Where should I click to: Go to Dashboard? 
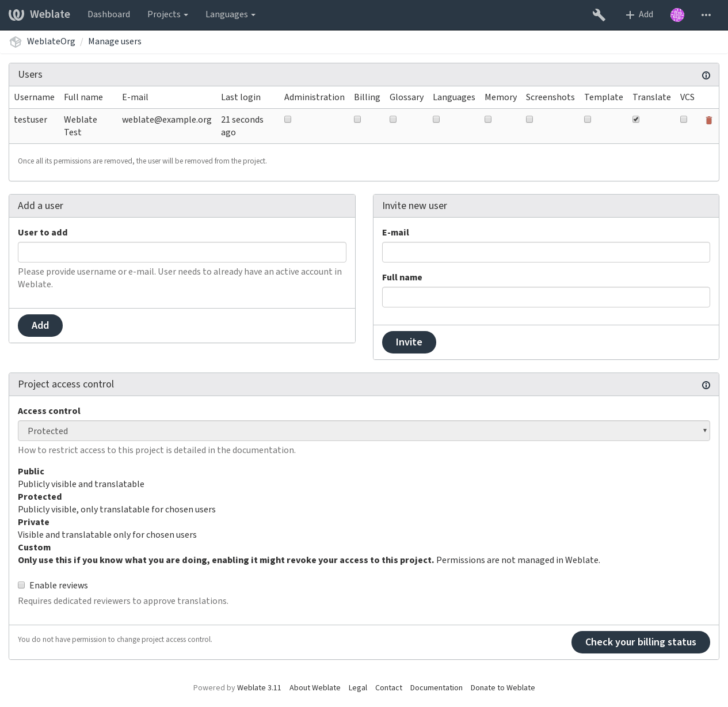pos(109,14)
